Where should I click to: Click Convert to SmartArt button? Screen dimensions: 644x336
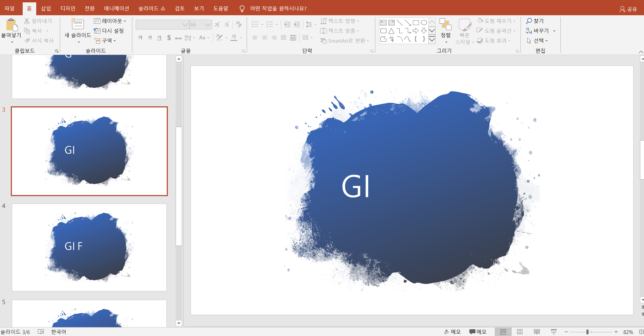pos(345,41)
